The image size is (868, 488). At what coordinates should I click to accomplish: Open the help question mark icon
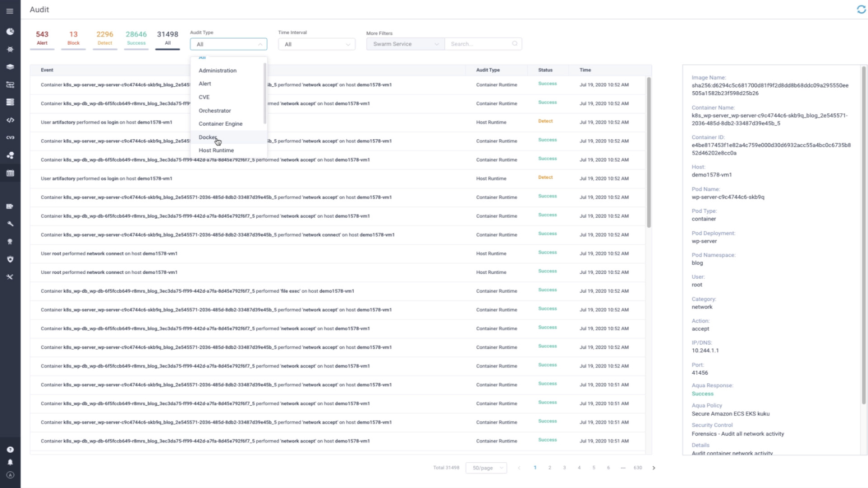pos(10,450)
